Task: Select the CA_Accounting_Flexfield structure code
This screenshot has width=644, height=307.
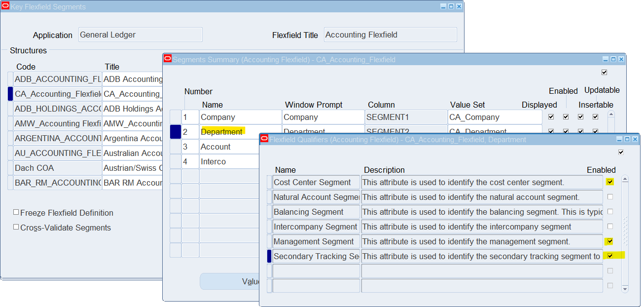Action: click(58, 94)
